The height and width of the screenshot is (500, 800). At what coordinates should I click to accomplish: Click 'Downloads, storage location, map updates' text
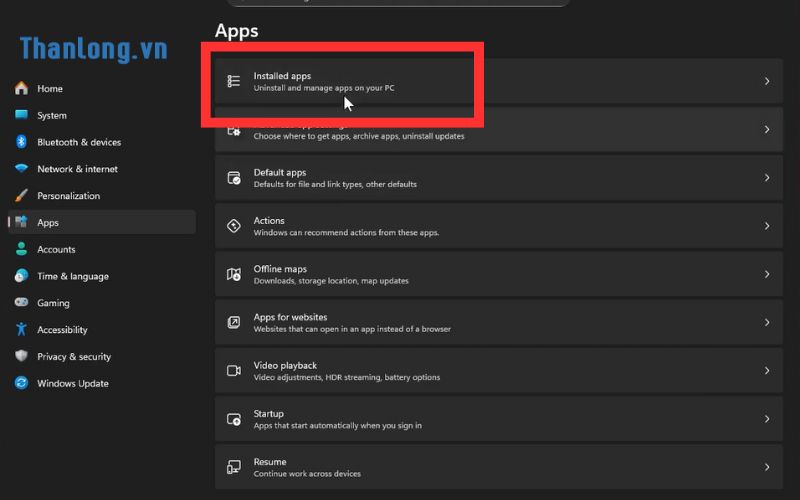tap(331, 281)
